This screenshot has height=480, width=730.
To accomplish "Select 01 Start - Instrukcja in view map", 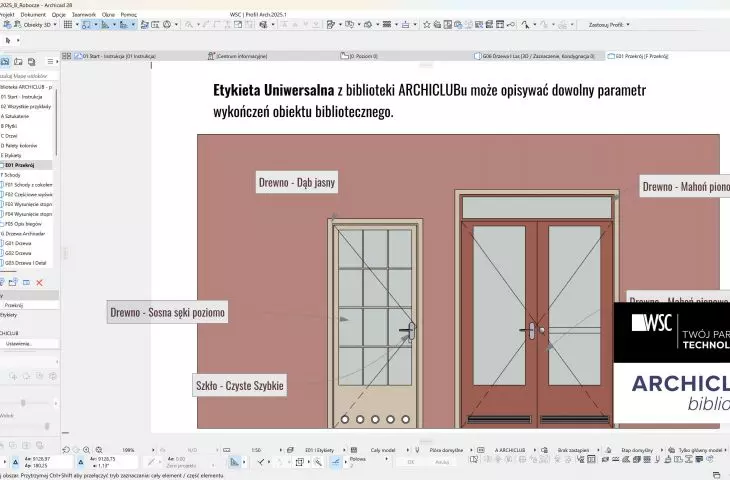I will point(22,97).
